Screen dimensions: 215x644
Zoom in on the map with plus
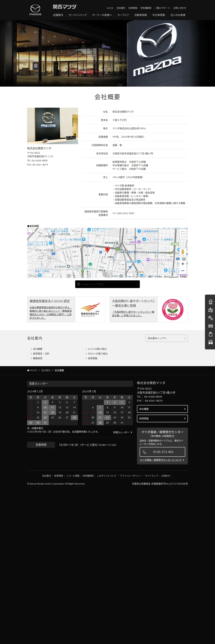pos(183,264)
